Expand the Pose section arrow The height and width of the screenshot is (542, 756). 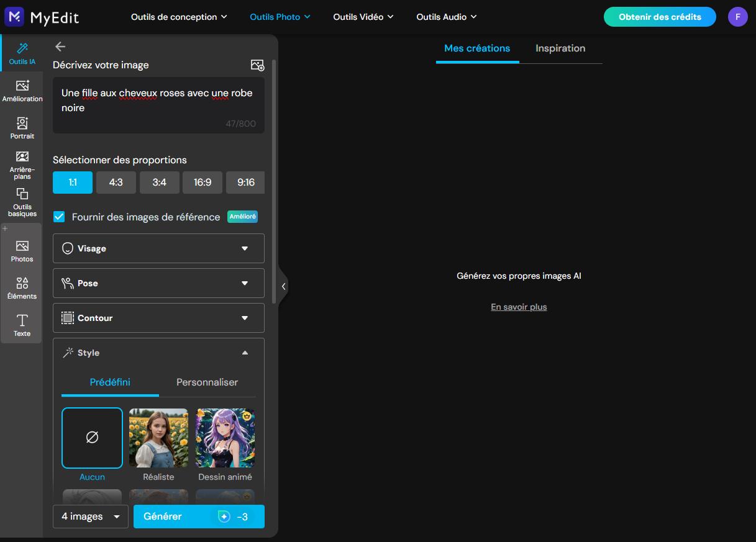245,283
